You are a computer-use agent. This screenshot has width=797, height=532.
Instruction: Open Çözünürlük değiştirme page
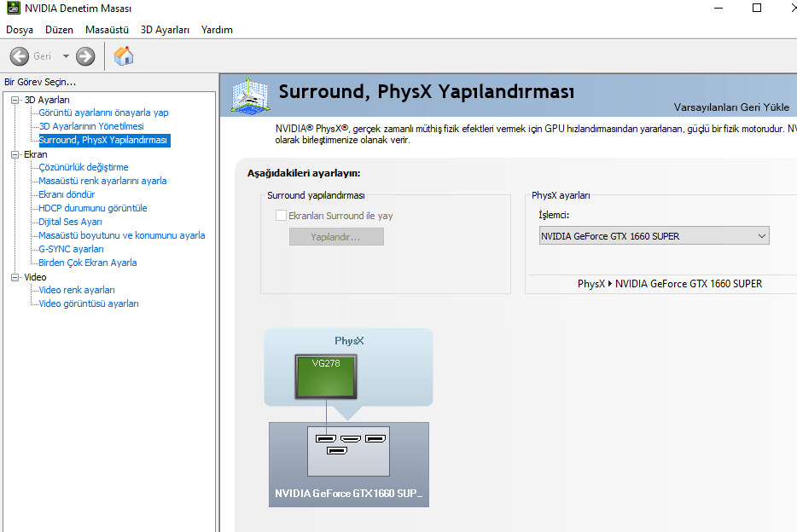(84, 167)
